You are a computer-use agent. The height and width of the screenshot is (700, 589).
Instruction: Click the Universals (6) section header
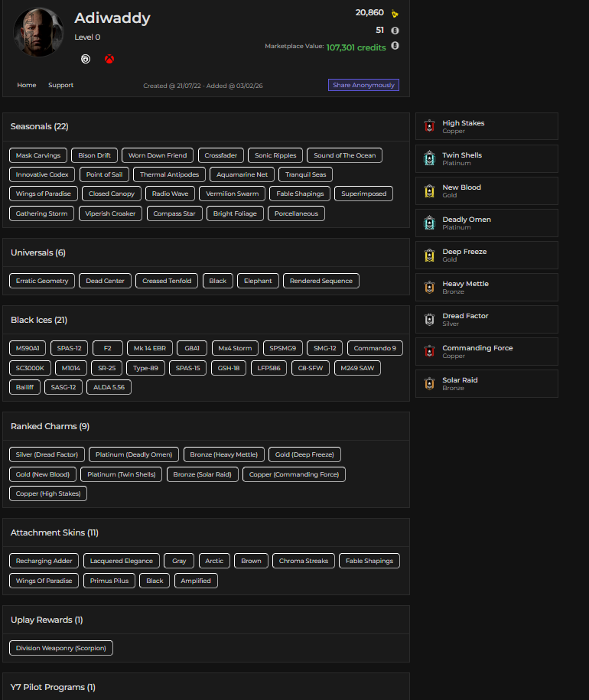(38, 252)
